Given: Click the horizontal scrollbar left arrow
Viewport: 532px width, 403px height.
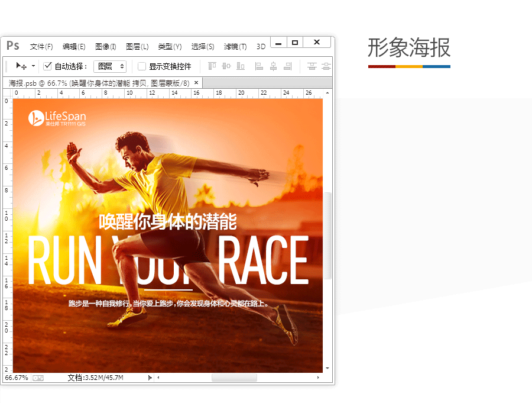Looking at the screenshot, I should click(158, 378).
